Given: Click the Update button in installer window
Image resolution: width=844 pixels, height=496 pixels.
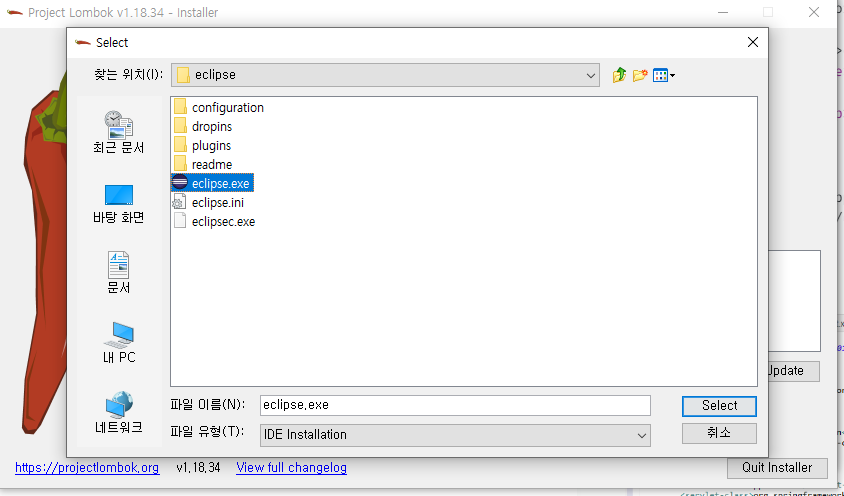Looking at the screenshot, I should (793, 371).
